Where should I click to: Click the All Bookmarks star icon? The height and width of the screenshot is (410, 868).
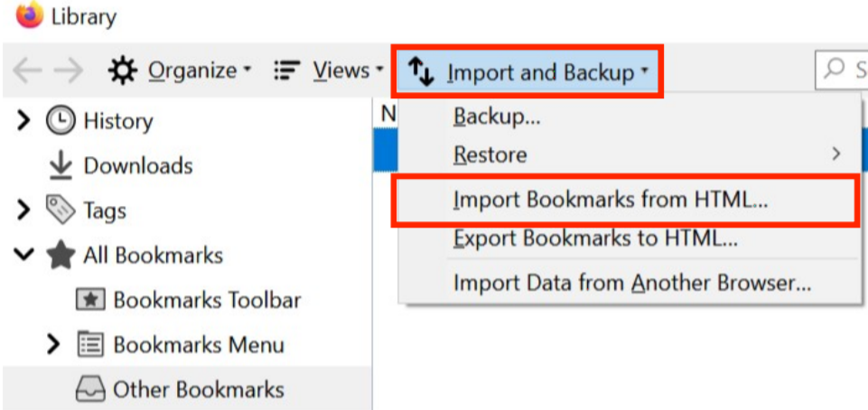[x=61, y=255]
